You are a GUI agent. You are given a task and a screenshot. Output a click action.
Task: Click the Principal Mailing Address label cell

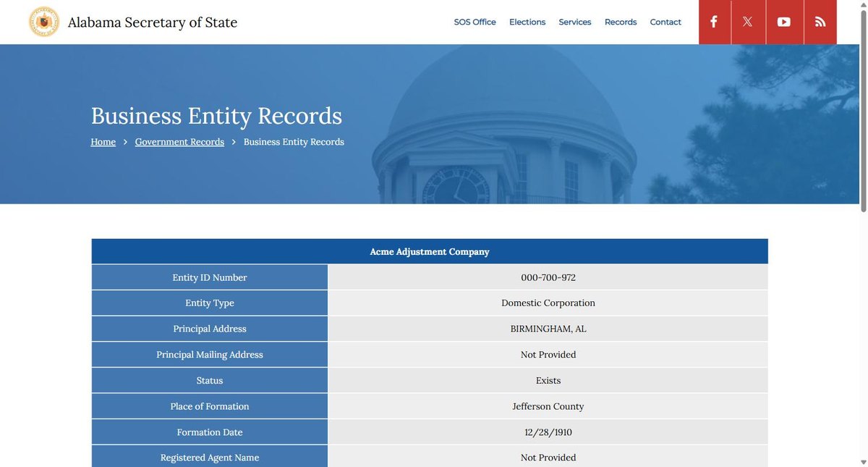[x=210, y=355]
